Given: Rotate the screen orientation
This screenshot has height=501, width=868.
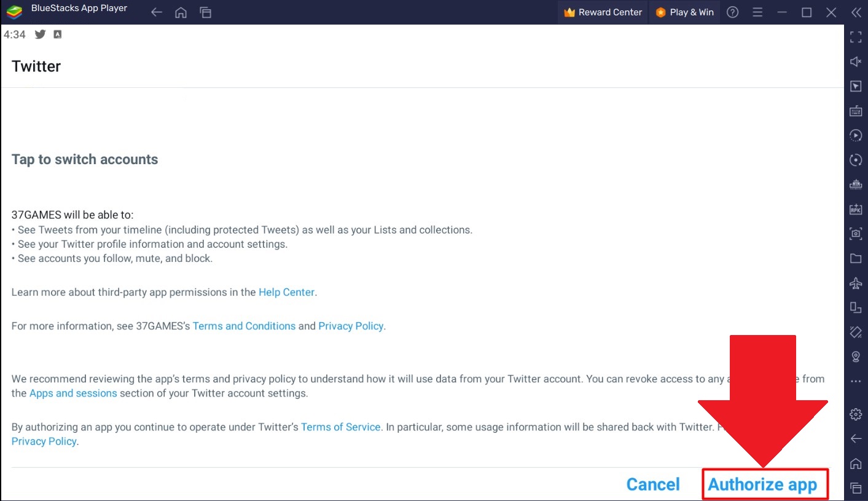Looking at the screenshot, I should tap(856, 307).
